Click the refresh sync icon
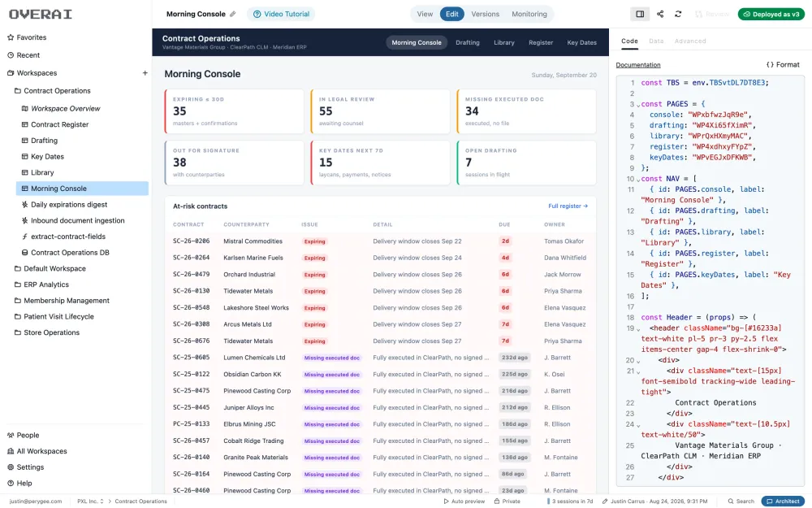812x508 pixels. coord(678,14)
